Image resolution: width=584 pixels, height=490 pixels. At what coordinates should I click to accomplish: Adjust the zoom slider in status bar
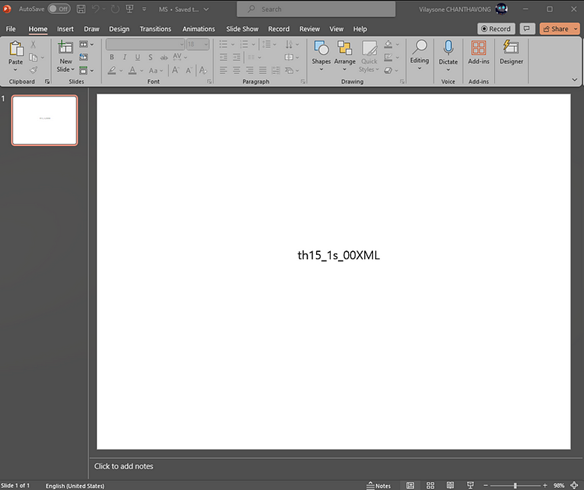tap(515, 485)
